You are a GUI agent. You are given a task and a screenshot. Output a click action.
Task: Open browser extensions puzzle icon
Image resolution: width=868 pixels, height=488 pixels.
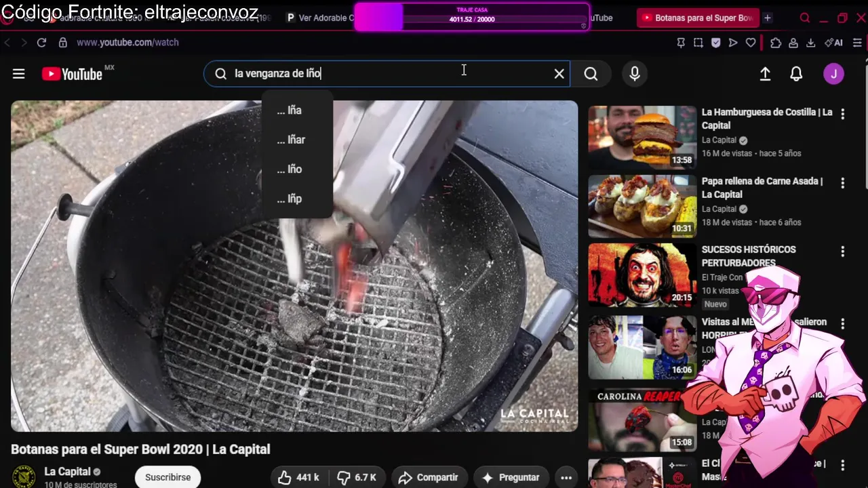[x=776, y=42]
